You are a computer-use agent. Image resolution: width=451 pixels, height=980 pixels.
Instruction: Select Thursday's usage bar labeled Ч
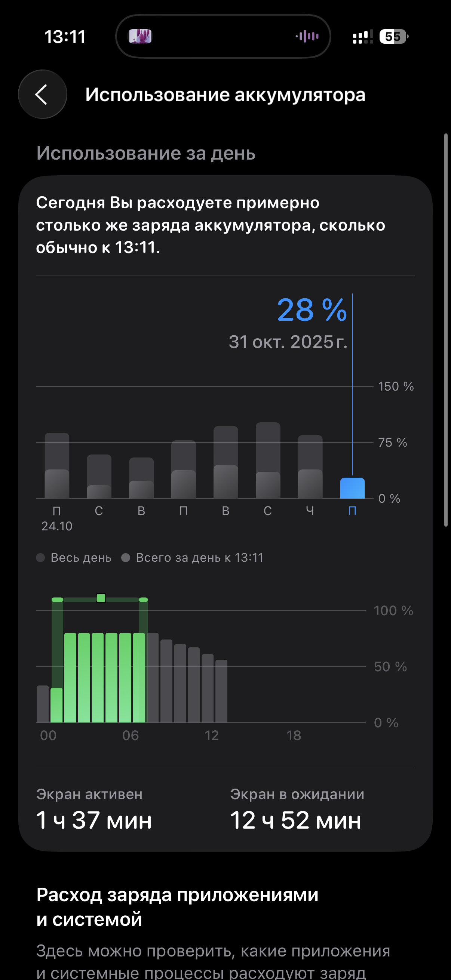310,467
